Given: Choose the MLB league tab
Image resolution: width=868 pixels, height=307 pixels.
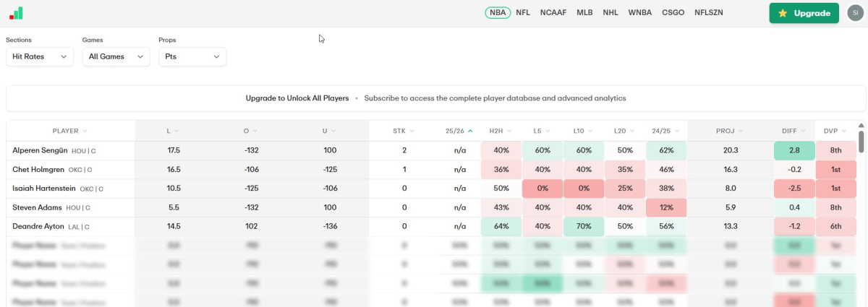Looking at the screenshot, I should pos(584,13).
